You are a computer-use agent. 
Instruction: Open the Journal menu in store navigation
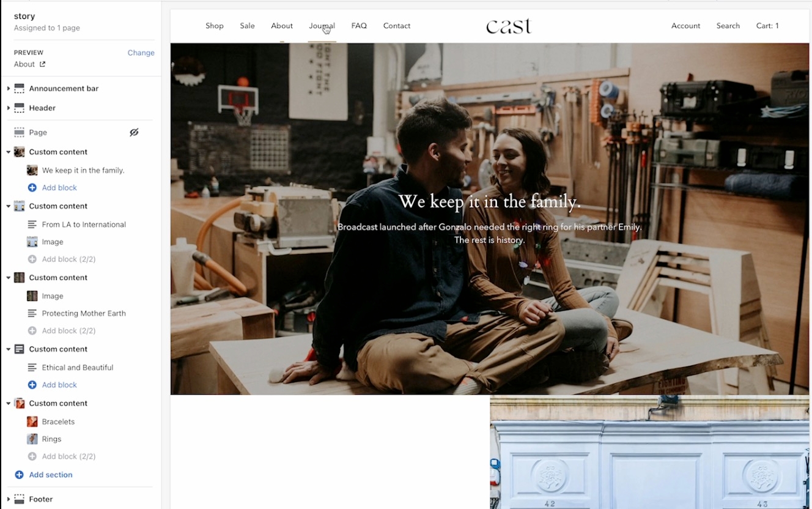tap(322, 26)
